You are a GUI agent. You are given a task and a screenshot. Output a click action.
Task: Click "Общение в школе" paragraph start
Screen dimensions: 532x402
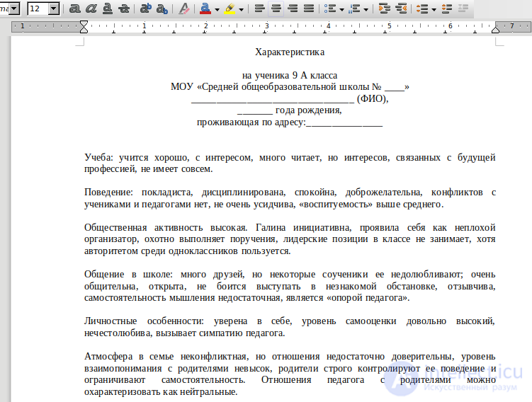129,274
